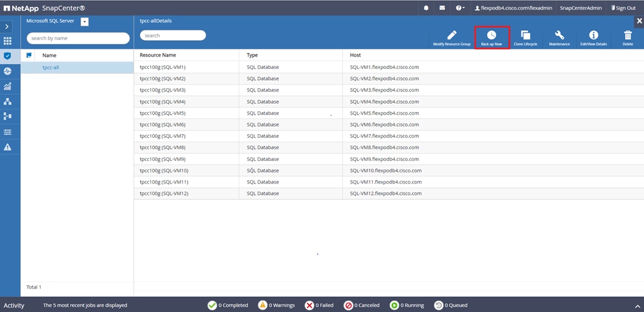Image resolution: width=644 pixels, height=312 pixels.
Task: Sort by the Name column header
Action: [x=49, y=55]
